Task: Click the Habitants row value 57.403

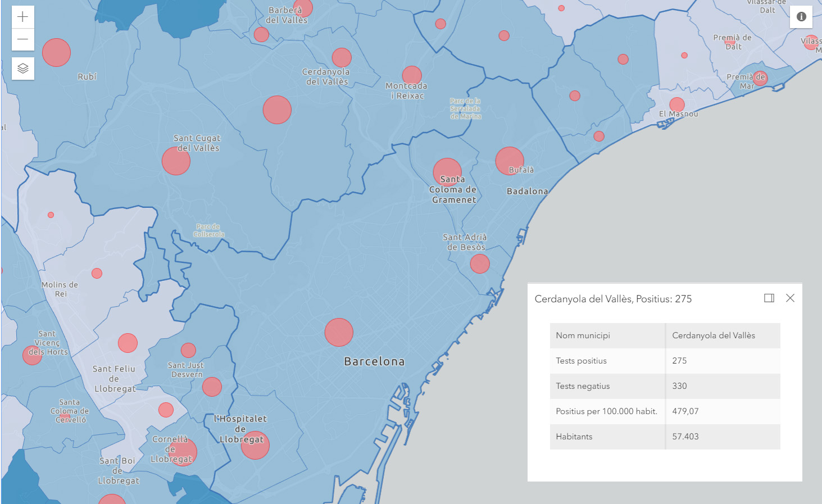Action: pyautogui.click(x=685, y=437)
